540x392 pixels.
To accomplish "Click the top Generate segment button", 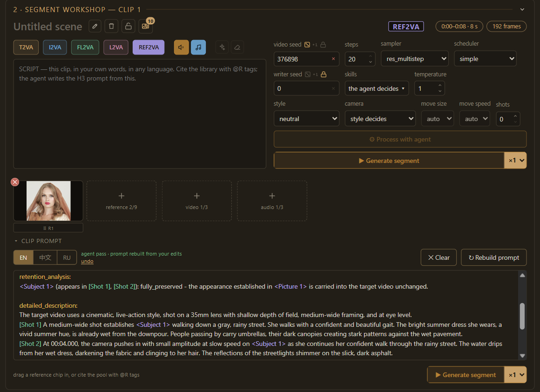I will [x=389, y=161].
